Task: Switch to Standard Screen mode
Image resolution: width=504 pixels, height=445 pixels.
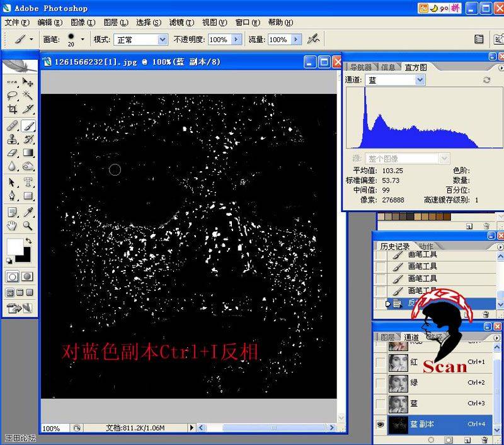Action: 10,293
